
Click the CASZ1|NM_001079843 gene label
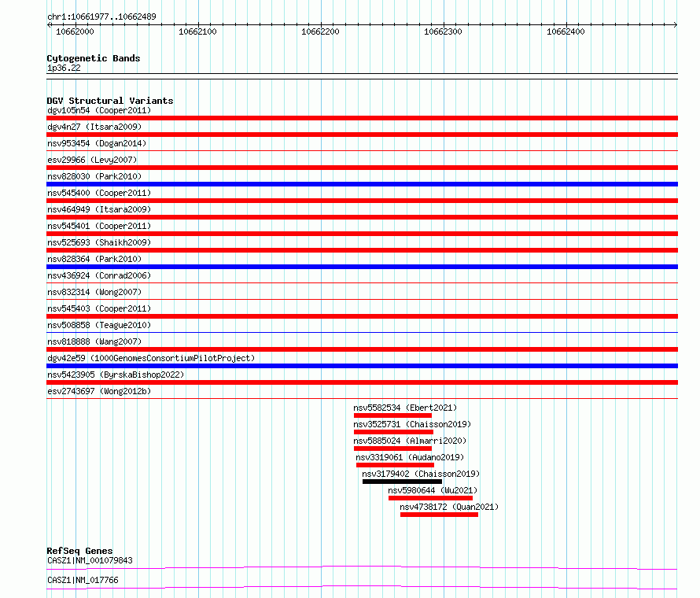90,561
